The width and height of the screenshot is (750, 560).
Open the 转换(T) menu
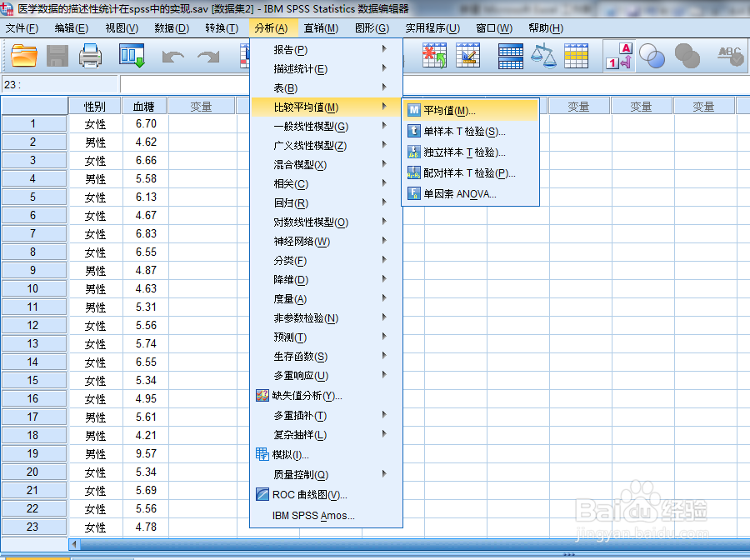click(222, 28)
